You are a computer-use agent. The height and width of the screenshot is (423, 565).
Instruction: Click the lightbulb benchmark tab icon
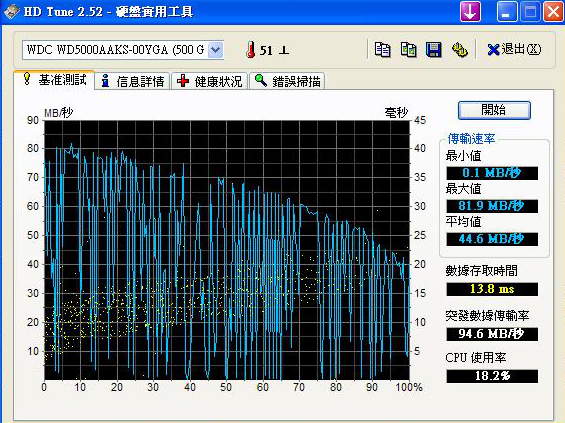point(26,79)
